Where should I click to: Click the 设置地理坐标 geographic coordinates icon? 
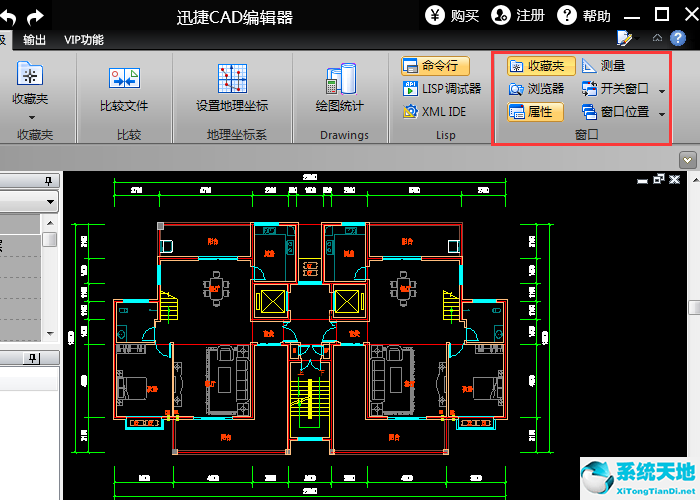click(x=232, y=86)
